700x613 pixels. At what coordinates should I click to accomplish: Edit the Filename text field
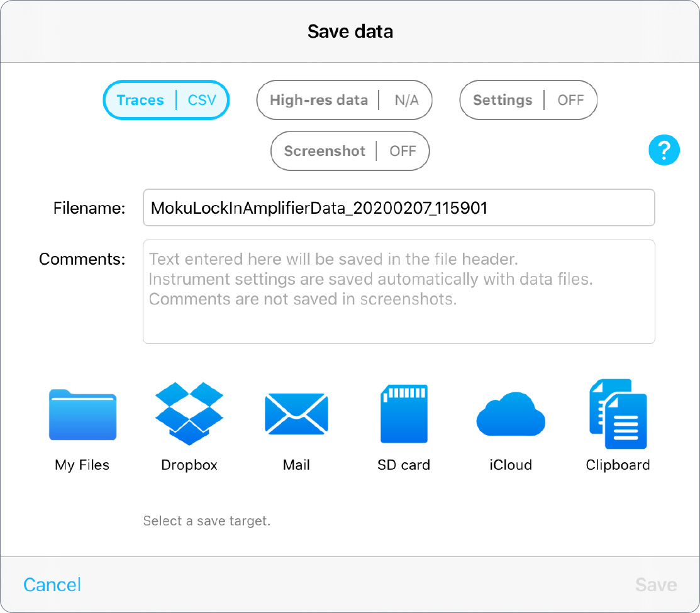point(399,208)
